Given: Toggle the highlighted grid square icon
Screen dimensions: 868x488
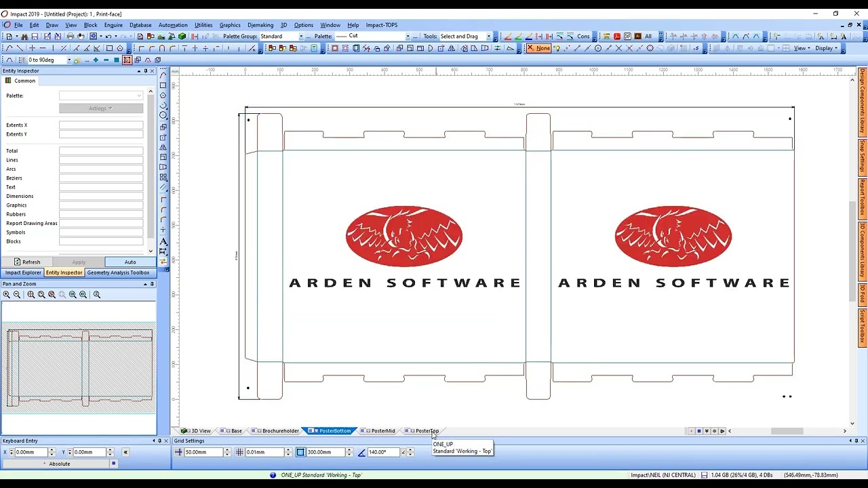Looking at the screenshot, I should (300, 452).
